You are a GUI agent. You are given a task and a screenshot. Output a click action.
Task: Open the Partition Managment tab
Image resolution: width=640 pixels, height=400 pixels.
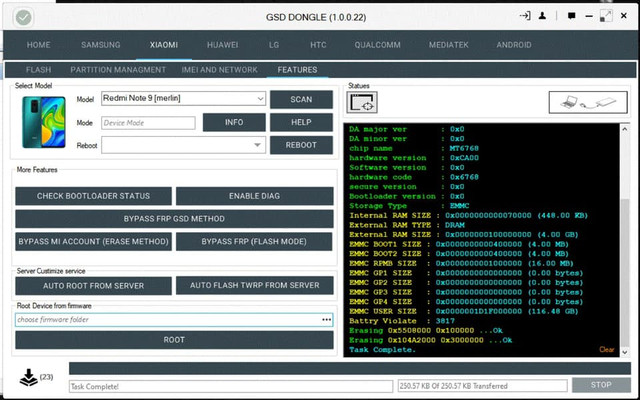(x=118, y=70)
